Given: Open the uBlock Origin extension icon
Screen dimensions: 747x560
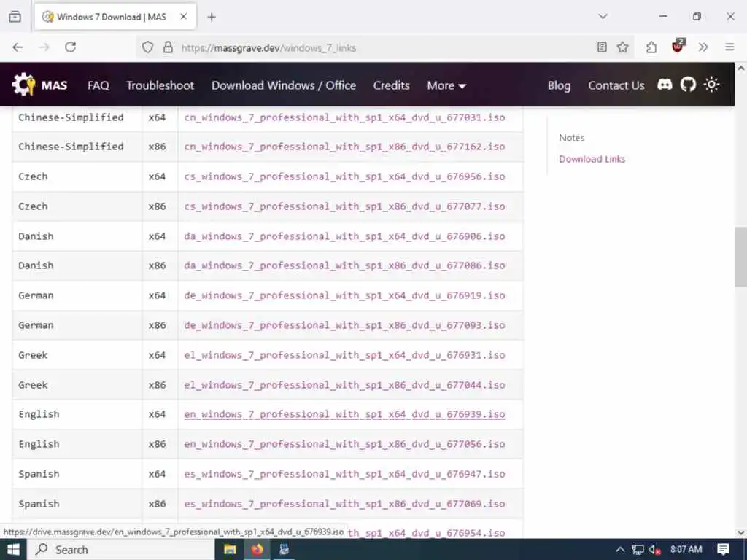Looking at the screenshot, I should (678, 46).
